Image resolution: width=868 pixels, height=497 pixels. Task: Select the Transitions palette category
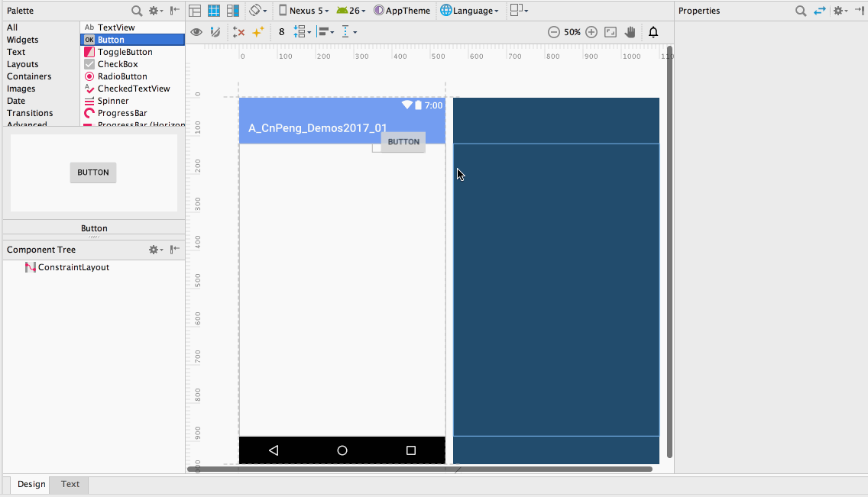coord(30,113)
